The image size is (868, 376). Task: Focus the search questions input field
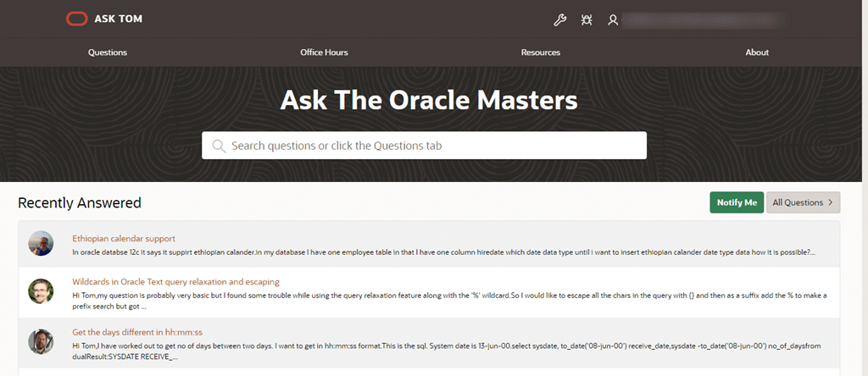coord(432,146)
